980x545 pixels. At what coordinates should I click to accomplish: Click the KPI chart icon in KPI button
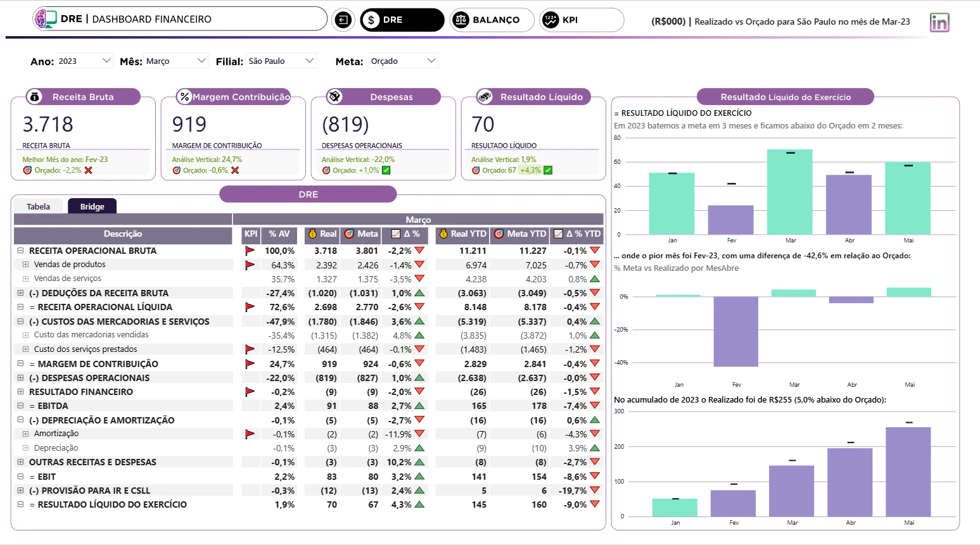pos(550,20)
